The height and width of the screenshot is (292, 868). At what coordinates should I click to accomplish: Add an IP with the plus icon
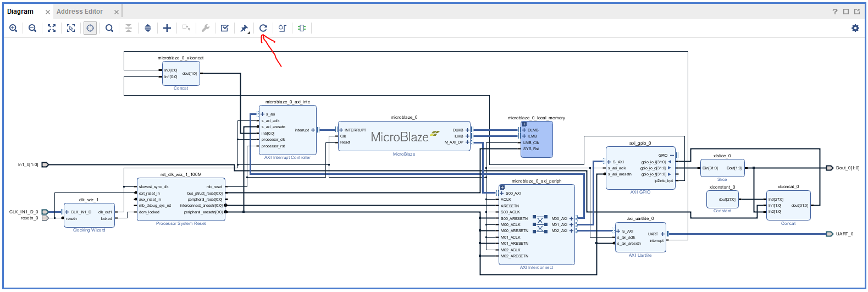[x=167, y=28]
